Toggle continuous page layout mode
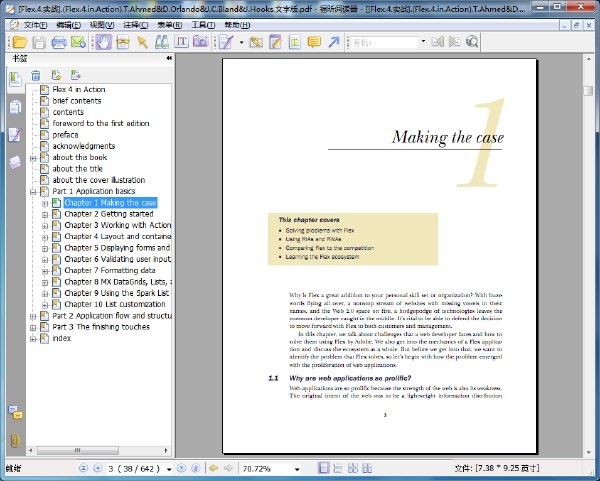 click(338, 468)
